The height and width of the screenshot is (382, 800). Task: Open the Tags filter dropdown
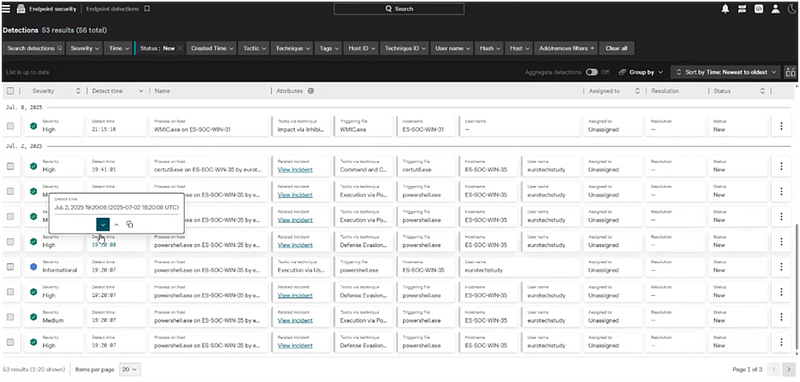(329, 48)
